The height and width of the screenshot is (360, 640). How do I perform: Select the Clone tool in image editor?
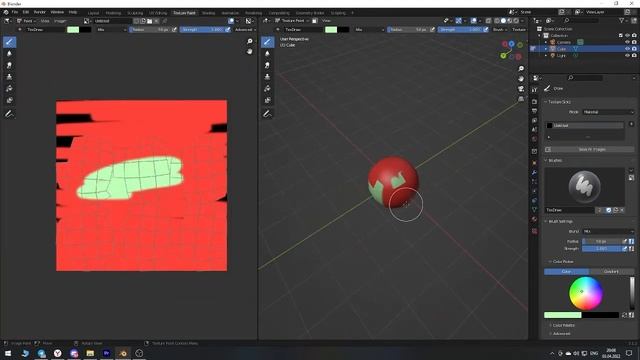pos(9,77)
